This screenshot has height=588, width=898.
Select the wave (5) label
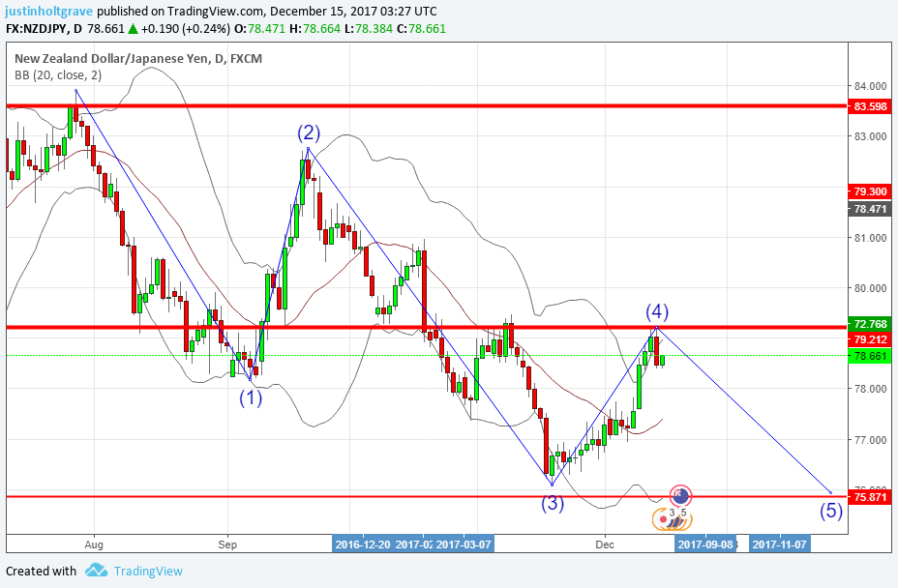point(830,510)
